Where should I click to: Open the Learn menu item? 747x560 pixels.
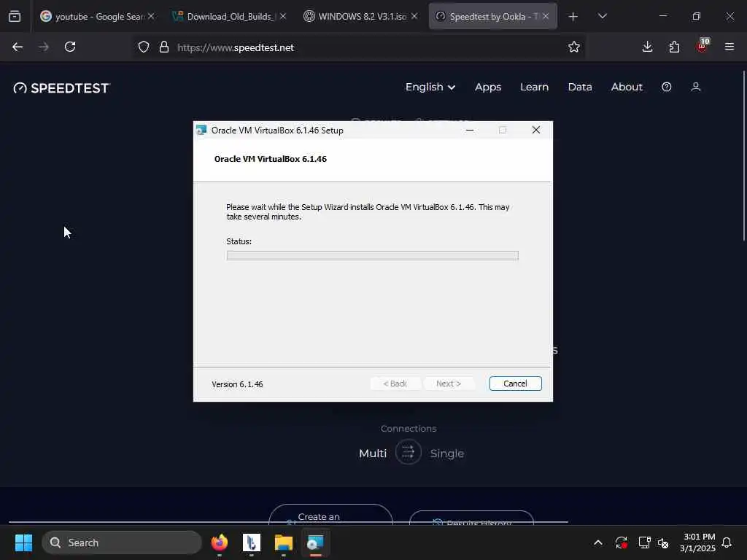pos(534,87)
